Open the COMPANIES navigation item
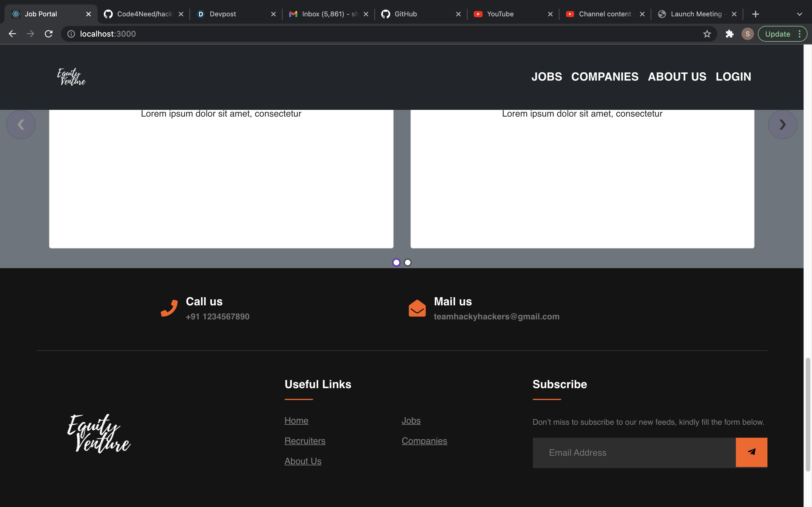The height and width of the screenshot is (507, 812). [605, 77]
